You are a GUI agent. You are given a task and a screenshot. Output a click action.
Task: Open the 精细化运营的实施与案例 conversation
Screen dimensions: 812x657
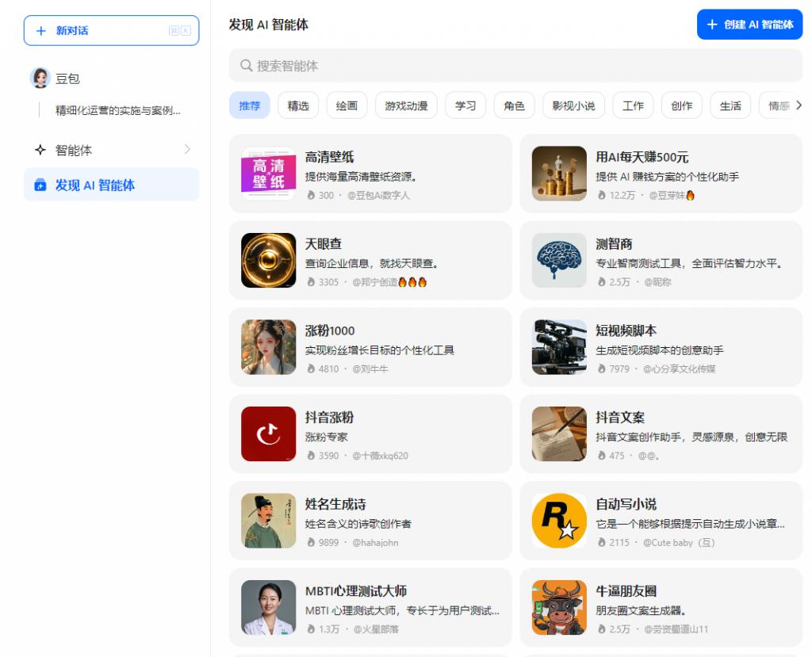pos(118,110)
